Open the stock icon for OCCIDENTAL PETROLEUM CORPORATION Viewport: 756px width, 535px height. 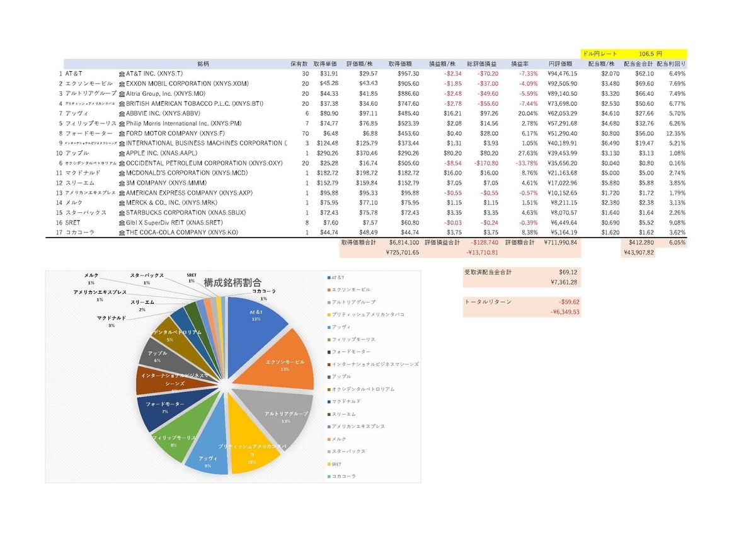coord(122,163)
